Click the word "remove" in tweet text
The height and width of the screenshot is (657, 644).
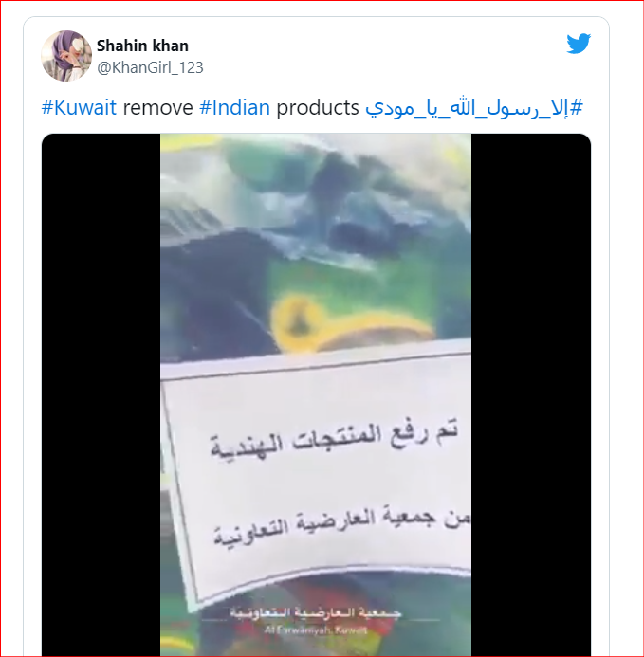[157, 108]
